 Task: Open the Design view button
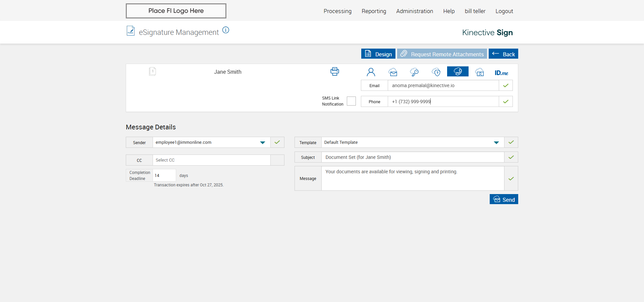(x=378, y=54)
